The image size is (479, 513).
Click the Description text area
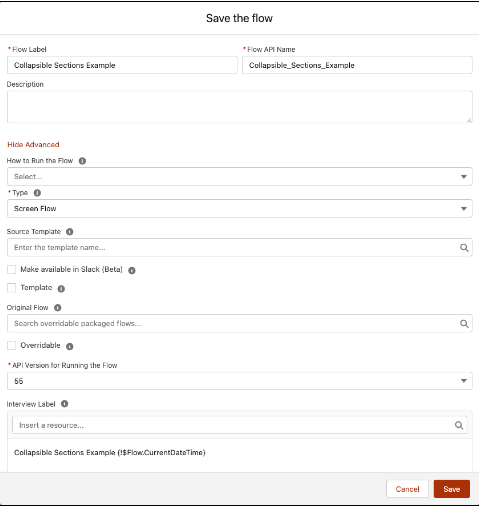coord(240,107)
